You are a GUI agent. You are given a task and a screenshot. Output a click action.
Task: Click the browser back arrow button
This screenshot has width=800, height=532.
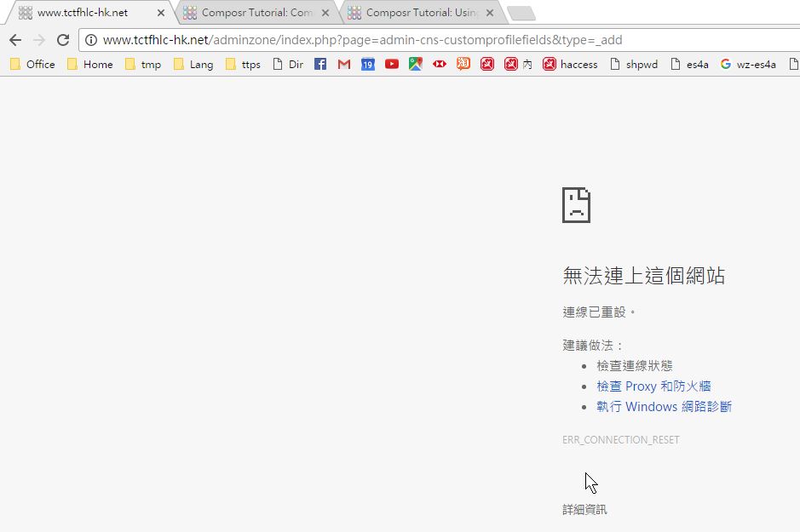(15, 40)
